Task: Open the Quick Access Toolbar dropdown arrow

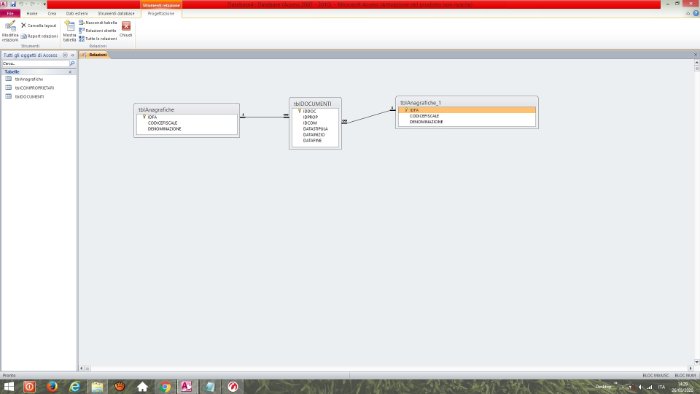Action: coord(45,4)
